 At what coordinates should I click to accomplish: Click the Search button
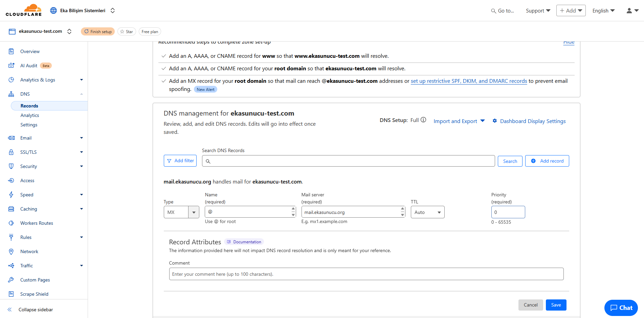click(510, 161)
